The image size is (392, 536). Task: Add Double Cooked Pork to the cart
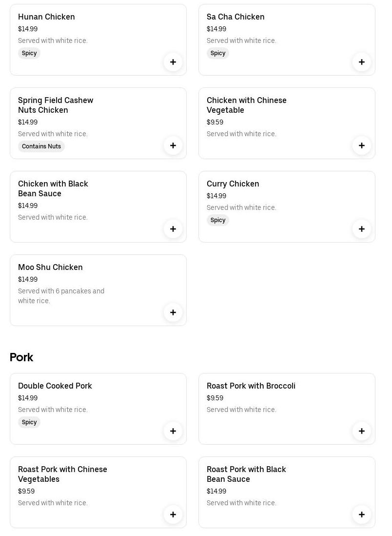tap(173, 431)
